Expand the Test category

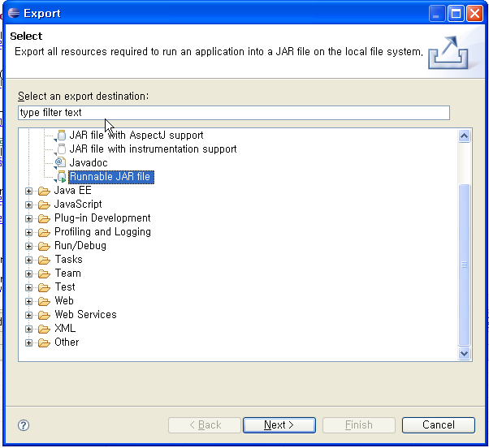[28, 287]
